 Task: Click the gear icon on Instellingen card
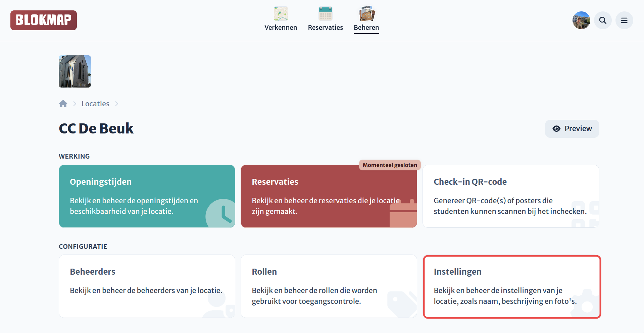585,303
